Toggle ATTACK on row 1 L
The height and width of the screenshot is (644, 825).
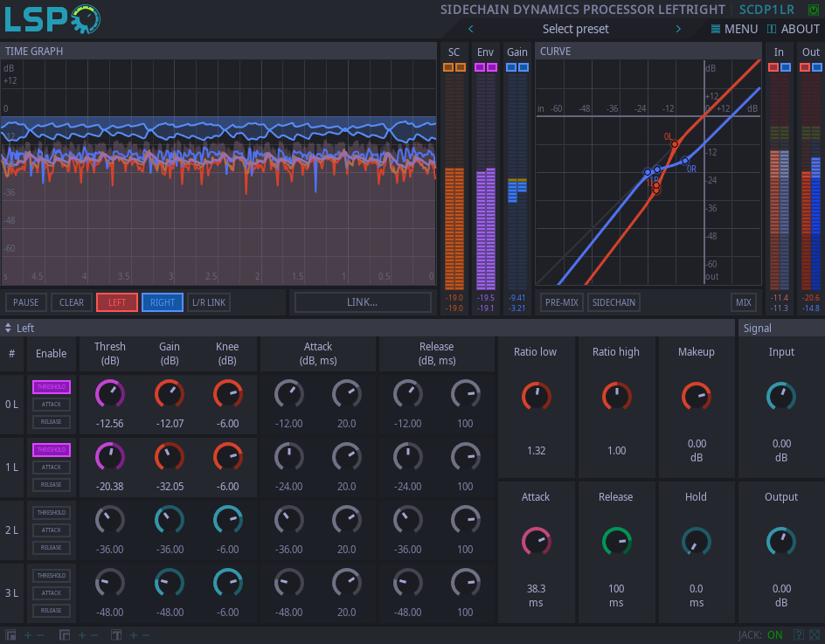(51, 467)
